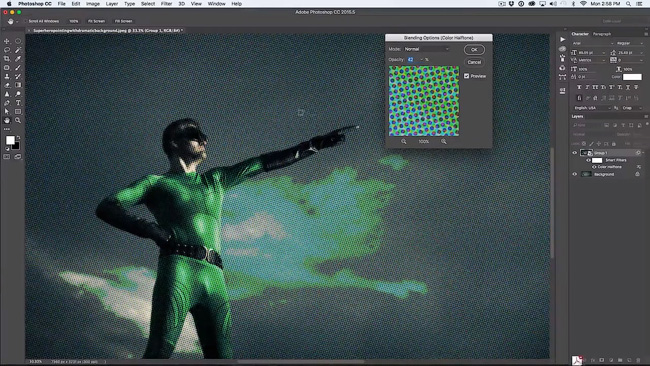
Task: Hide the Background layer
Action: coord(575,174)
